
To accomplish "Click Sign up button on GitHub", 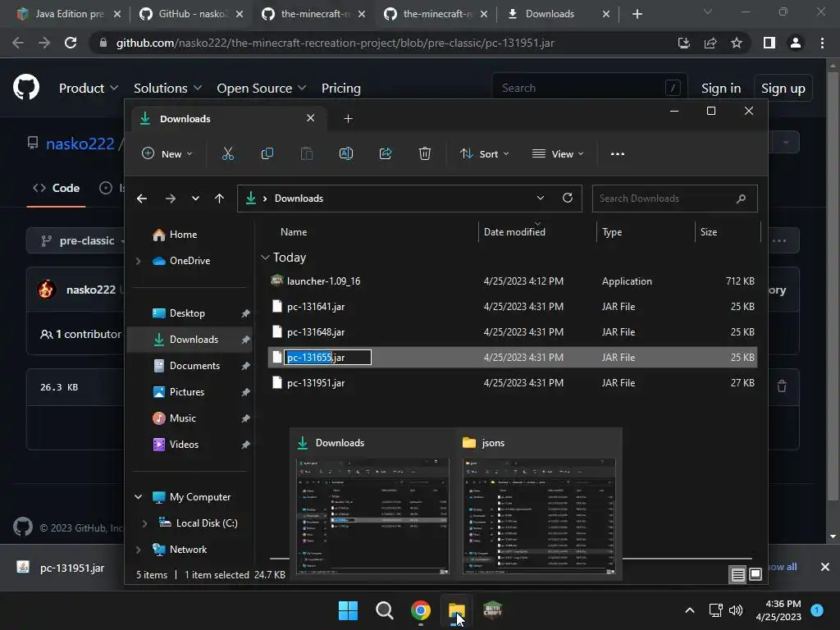I will coord(783,88).
